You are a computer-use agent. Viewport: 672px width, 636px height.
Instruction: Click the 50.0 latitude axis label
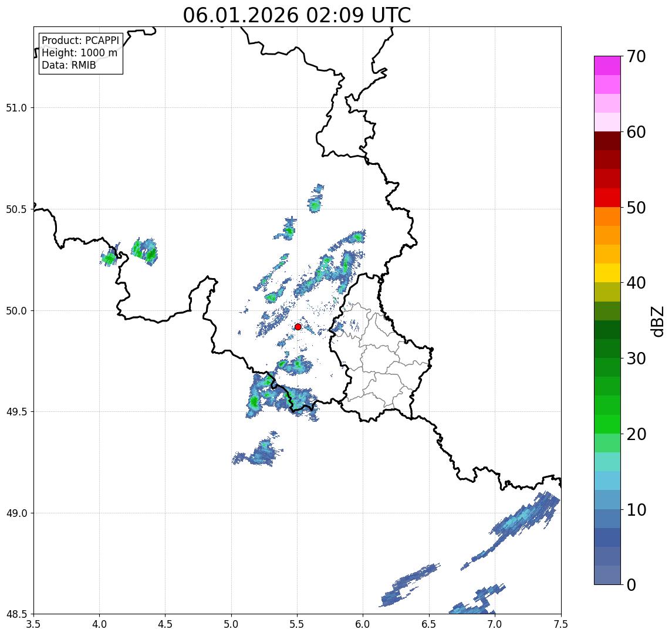tap(16, 311)
